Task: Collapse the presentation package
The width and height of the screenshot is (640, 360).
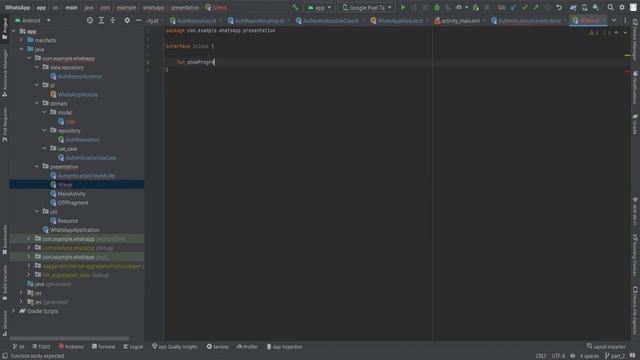Action: [x=37, y=167]
